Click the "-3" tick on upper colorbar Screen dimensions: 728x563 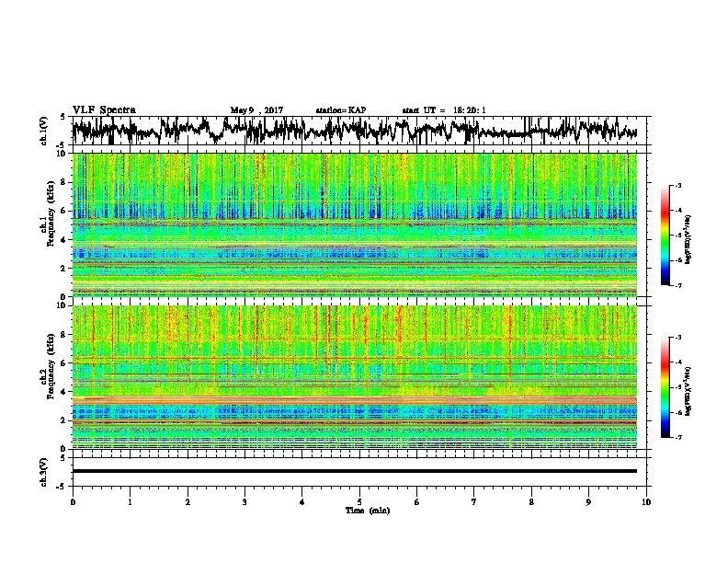pos(678,186)
